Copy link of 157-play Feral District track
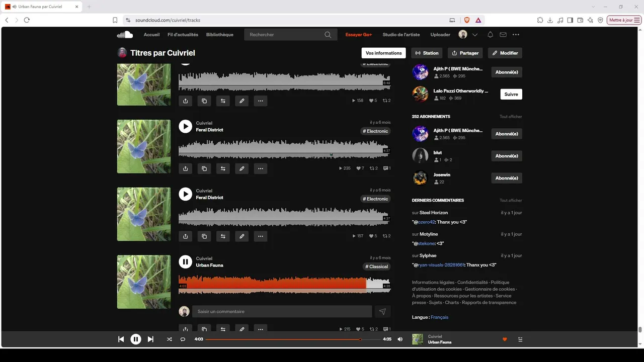Viewport: 644px width, 362px height. pos(204,236)
